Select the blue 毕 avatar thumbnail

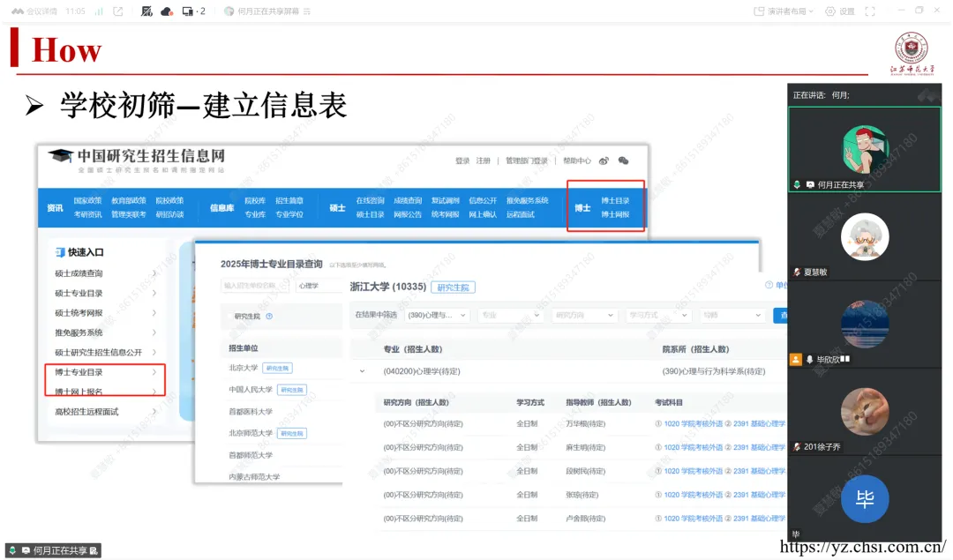[x=864, y=498]
